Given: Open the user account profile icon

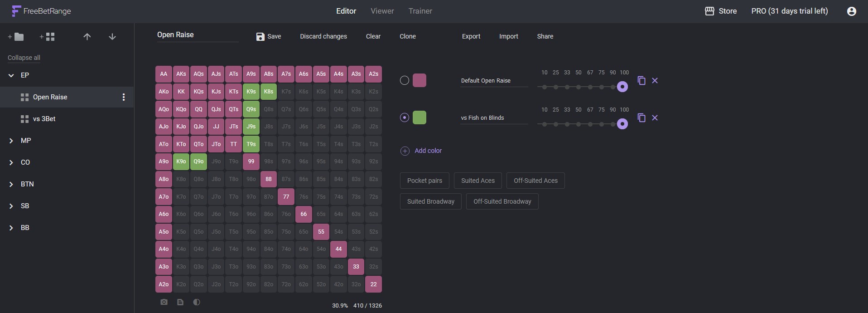Looking at the screenshot, I should click(851, 11).
